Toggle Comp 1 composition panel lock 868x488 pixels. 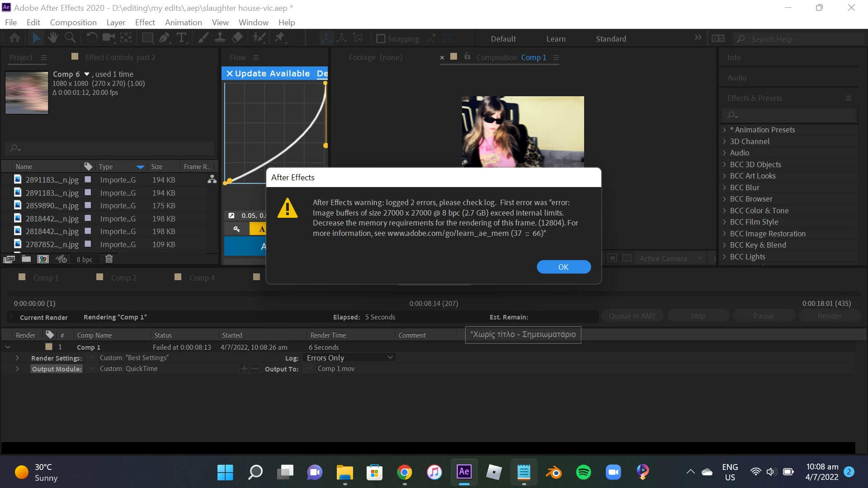467,57
